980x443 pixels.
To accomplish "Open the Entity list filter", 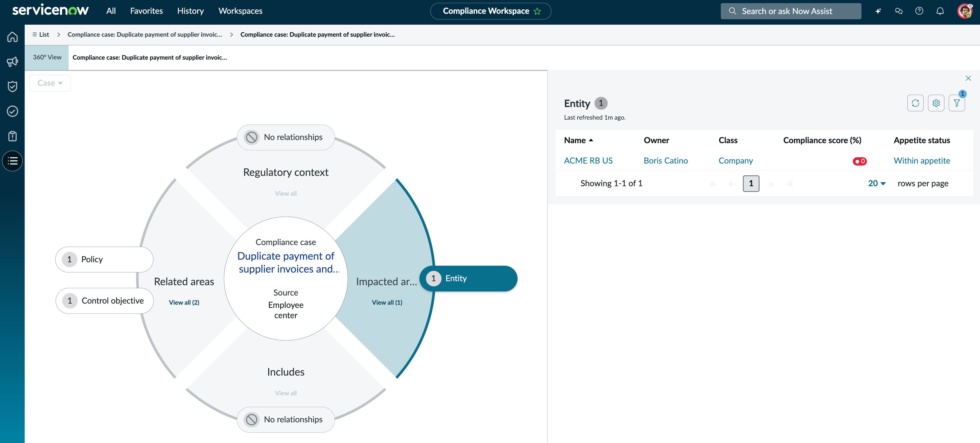I will (956, 103).
